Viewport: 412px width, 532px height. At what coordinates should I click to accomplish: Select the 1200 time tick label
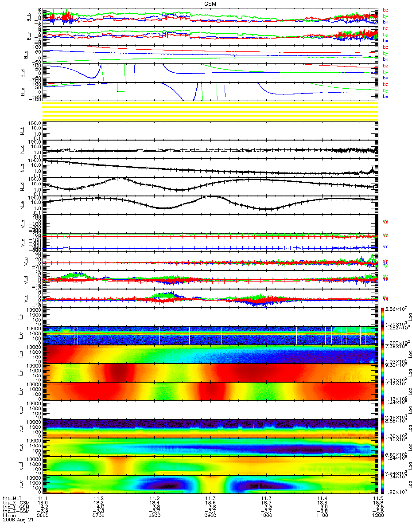[377, 516]
